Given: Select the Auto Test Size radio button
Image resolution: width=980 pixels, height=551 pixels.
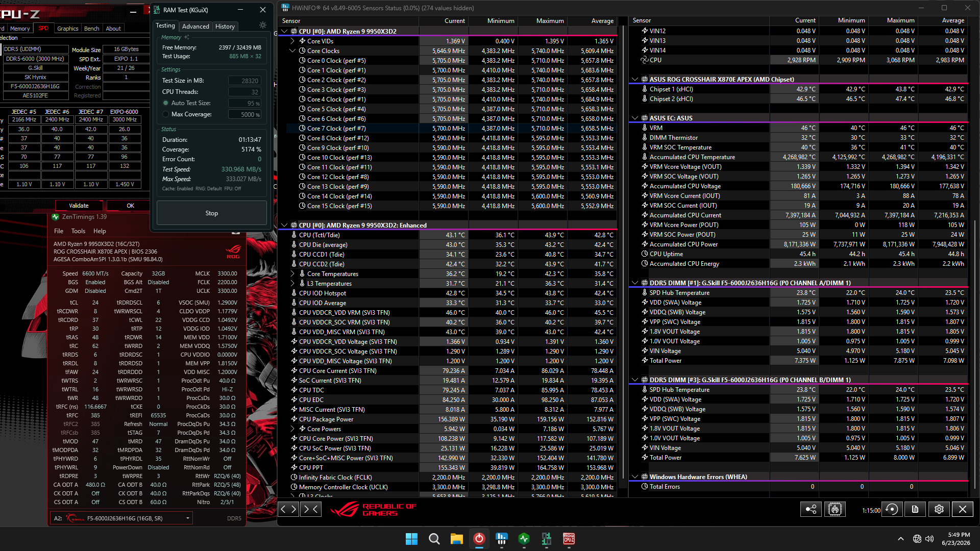Looking at the screenshot, I should 165,103.
